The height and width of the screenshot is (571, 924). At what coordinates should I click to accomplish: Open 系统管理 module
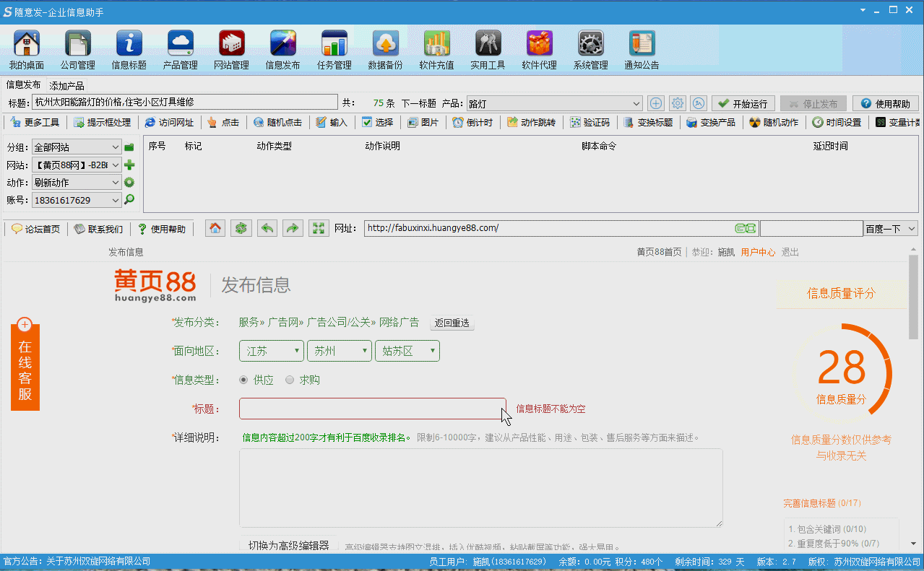point(591,50)
